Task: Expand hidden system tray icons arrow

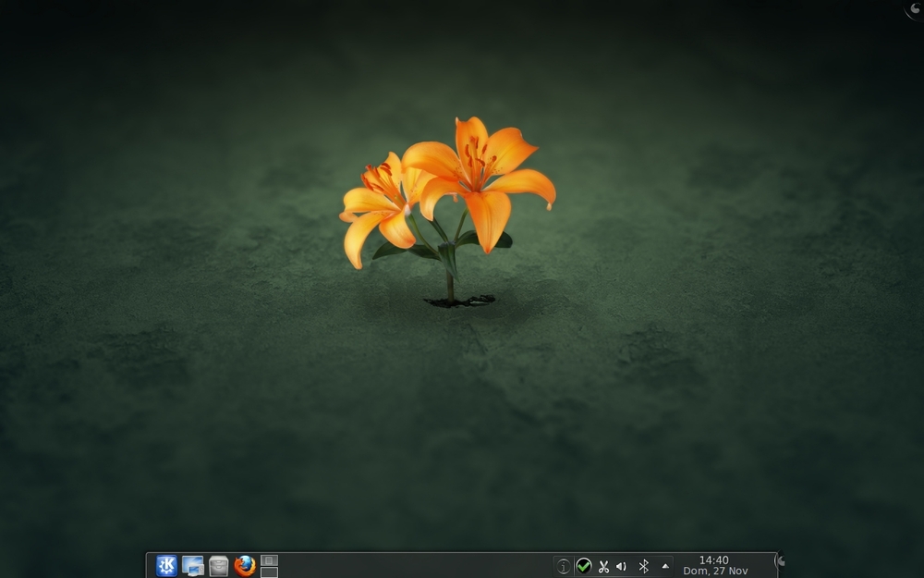Action: 665,566
